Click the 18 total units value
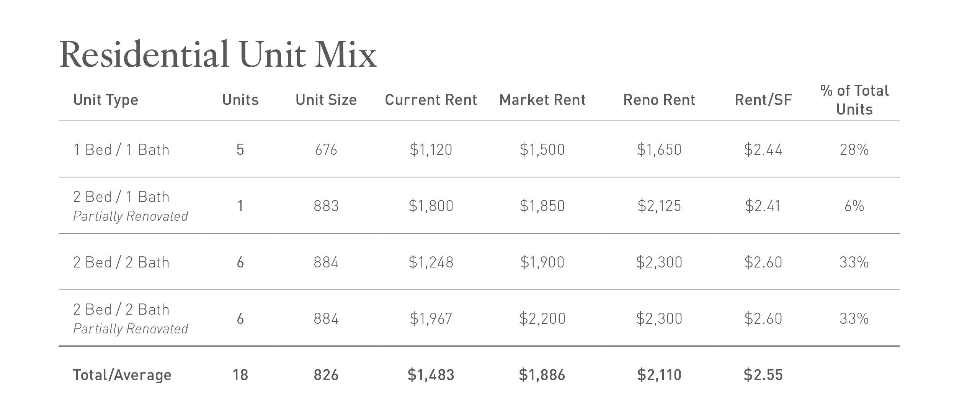 point(240,375)
